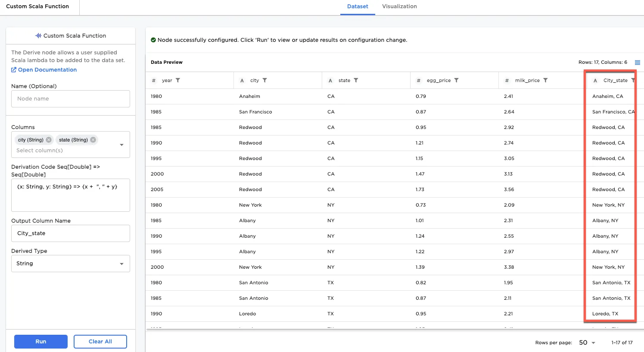Click the Output Column Name field
The height and width of the screenshot is (352, 644).
tap(71, 233)
